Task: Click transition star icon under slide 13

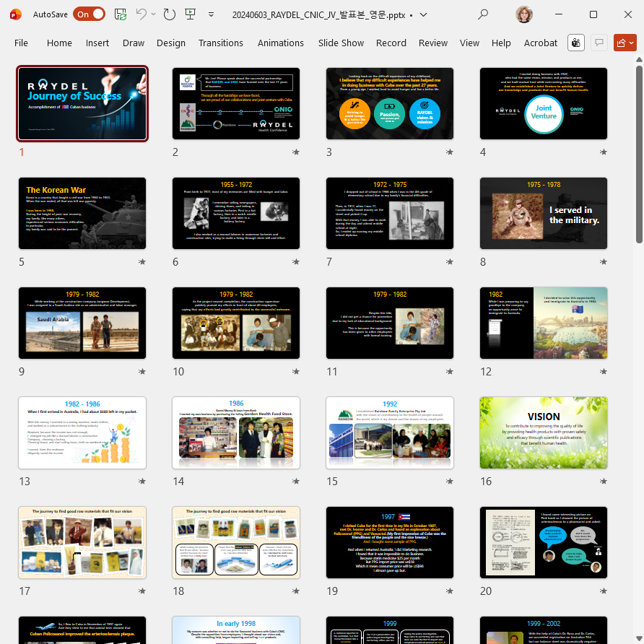Action: pos(142,481)
